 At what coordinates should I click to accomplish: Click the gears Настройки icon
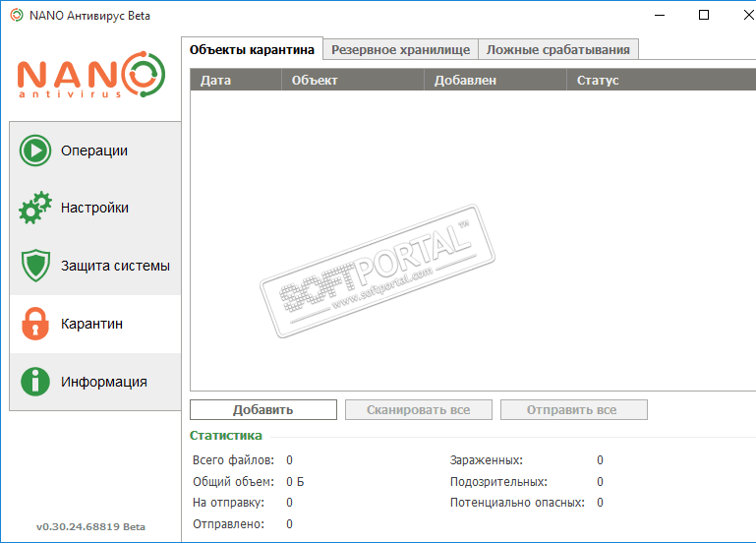pyautogui.click(x=35, y=208)
